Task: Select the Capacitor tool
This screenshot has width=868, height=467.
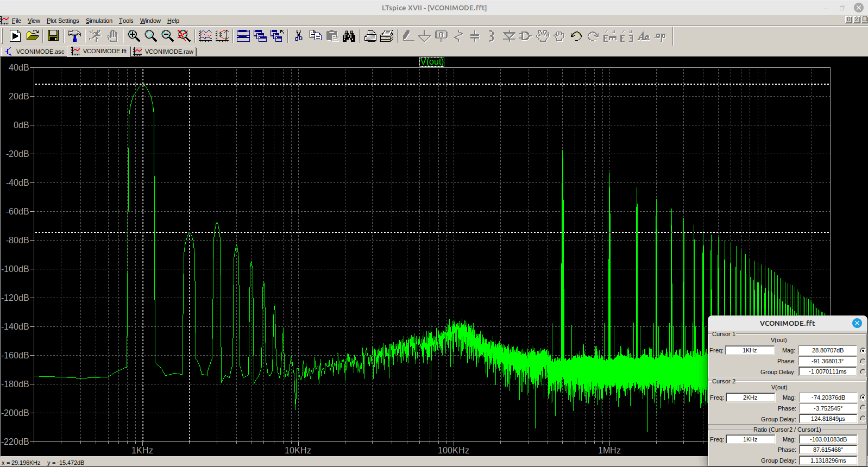Action: pos(475,36)
